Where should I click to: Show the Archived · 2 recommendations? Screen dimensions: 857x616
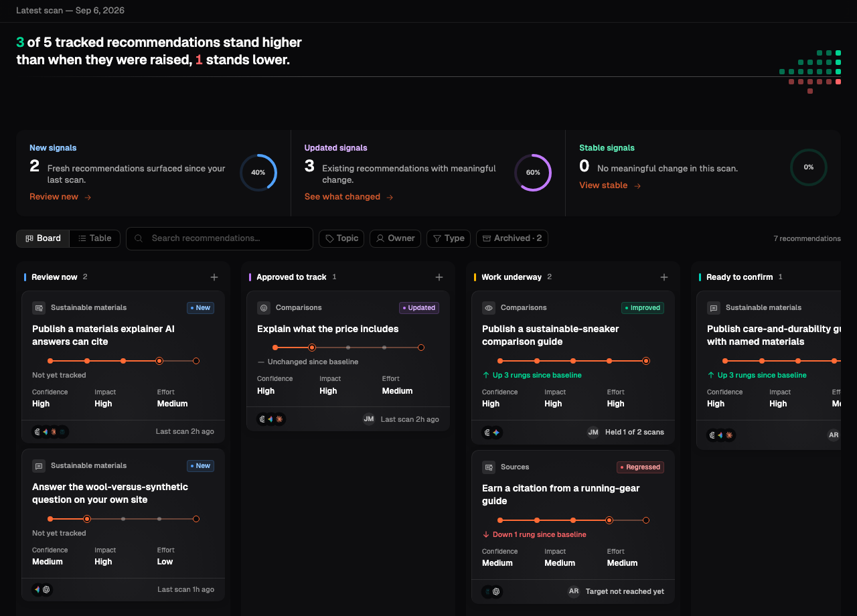tap(512, 238)
